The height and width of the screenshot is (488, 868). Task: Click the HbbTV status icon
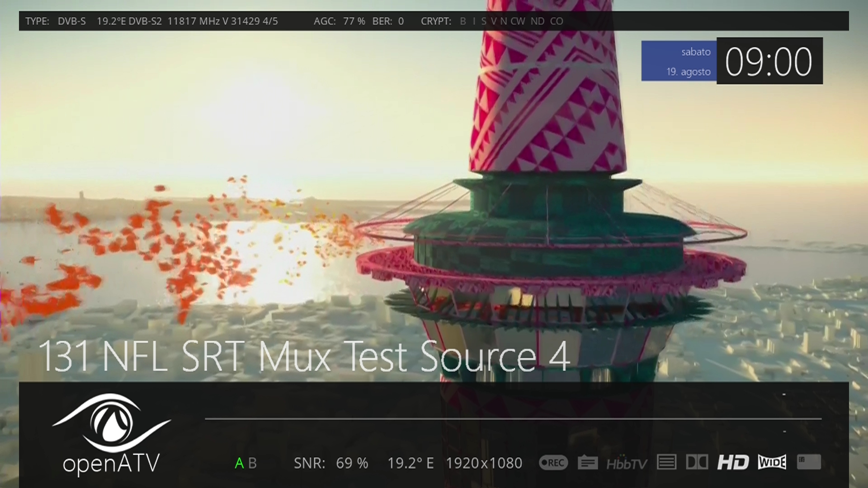pyautogui.click(x=626, y=464)
